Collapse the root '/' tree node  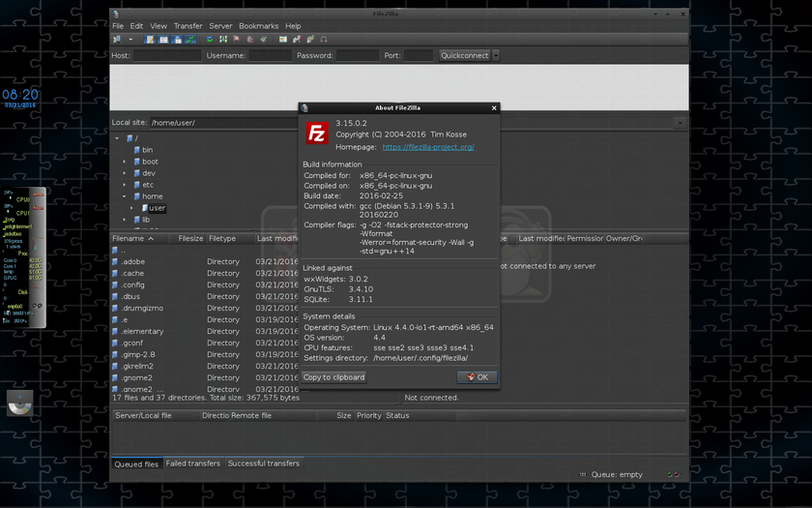click(x=117, y=138)
